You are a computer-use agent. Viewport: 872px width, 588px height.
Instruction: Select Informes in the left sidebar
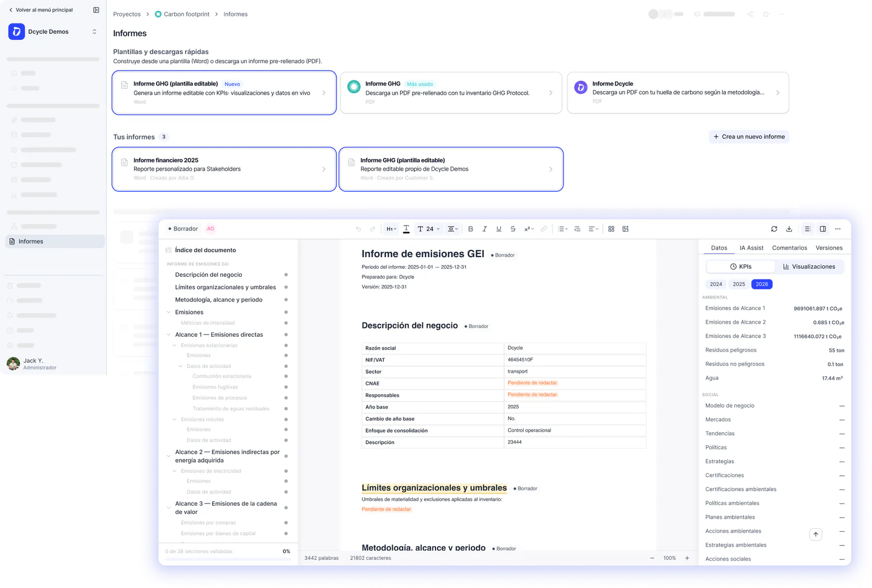pyautogui.click(x=55, y=241)
